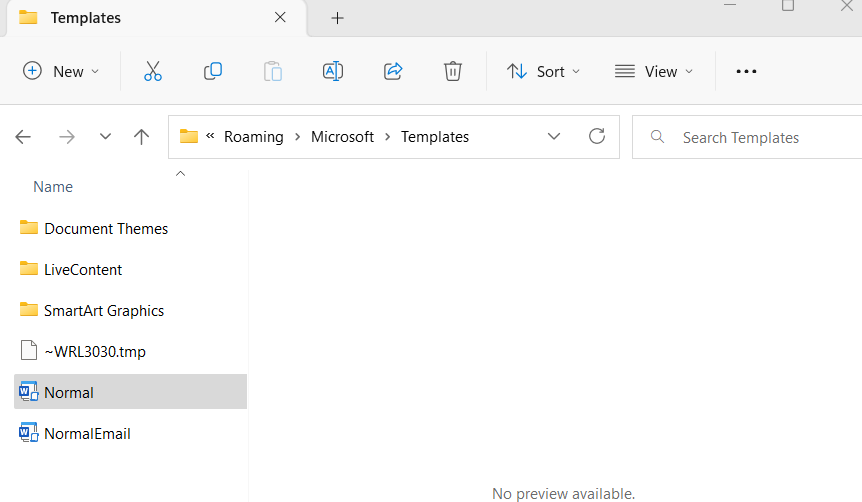Click the Microsoft breadcrumb
Viewport: 862px width, 502px height.
pos(342,137)
